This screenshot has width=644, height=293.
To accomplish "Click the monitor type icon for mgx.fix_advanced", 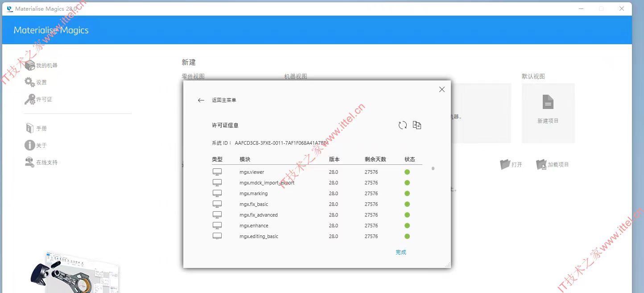I will (217, 215).
